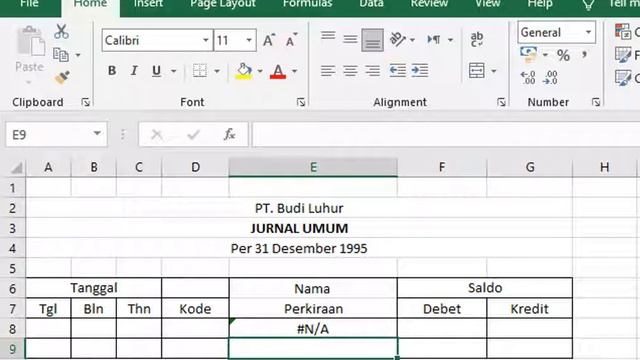640x360 pixels.
Task: Increase font size with larger A
Action: pos(269,40)
